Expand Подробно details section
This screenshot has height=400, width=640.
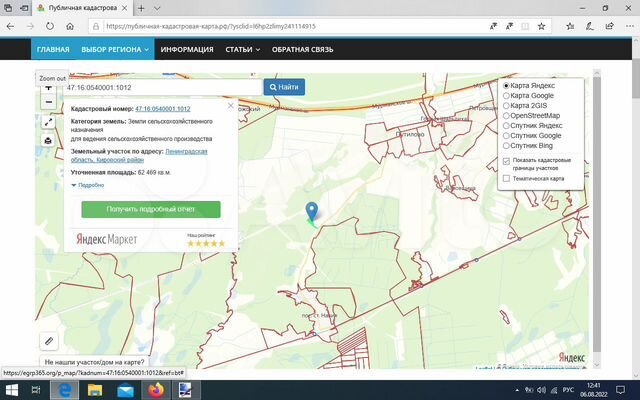click(x=88, y=185)
